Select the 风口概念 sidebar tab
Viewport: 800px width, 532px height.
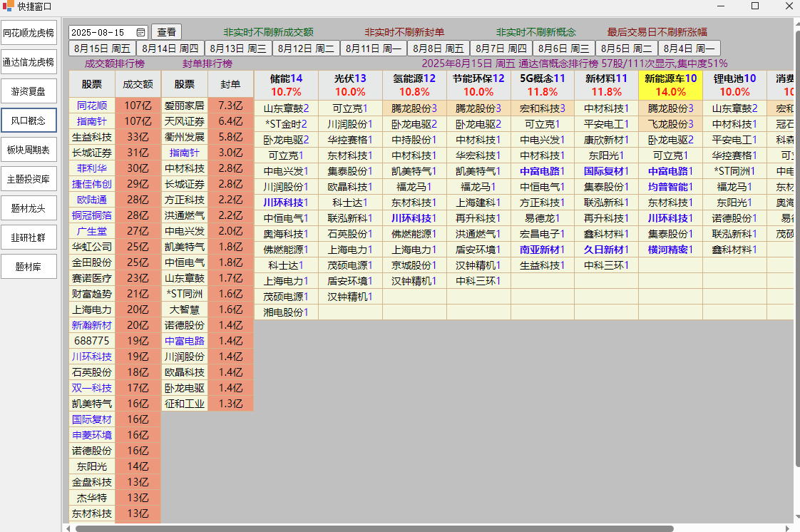point(29,121)
